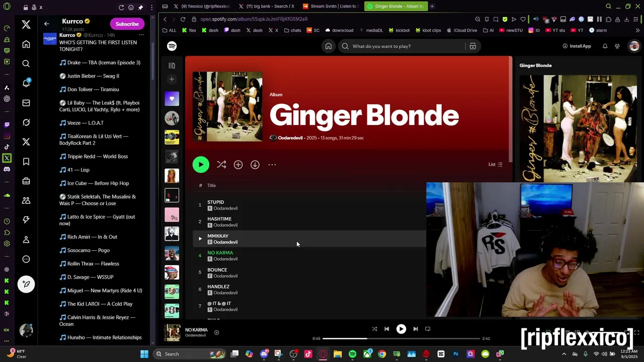Open X Communities icon in sidebar panel
The width and height of the screenshot is (644, 362).
pyautogui.click(x=26, y=201)
